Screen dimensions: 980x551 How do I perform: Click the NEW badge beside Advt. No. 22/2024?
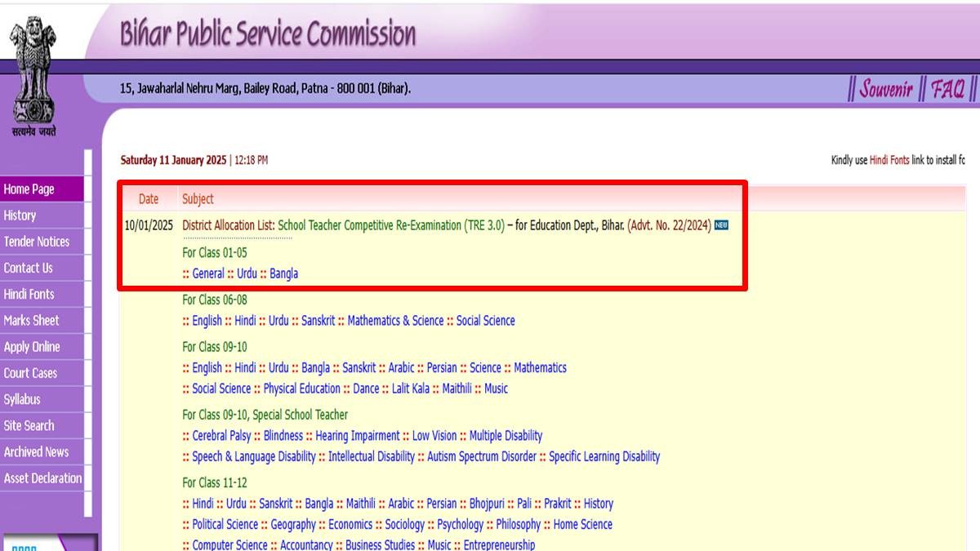(x=721, y=225)
